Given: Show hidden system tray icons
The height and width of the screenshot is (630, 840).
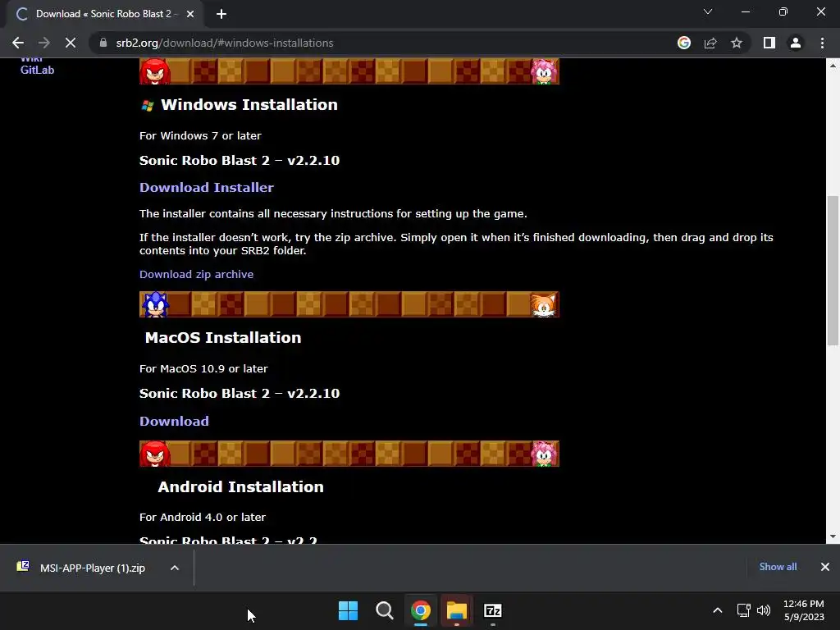Looking at the screenshot, I should click(x=718, y=610).
